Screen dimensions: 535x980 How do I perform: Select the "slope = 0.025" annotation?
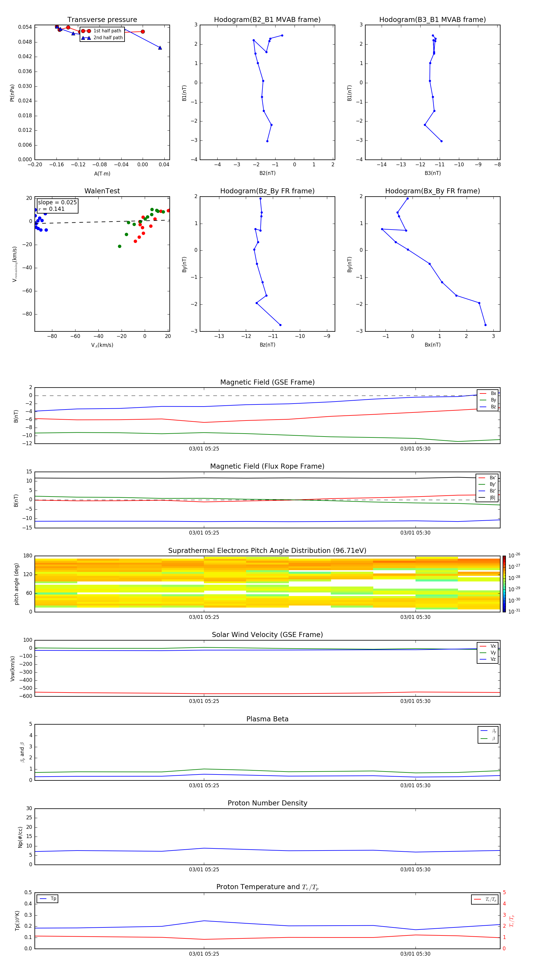(x=57, y=203)
